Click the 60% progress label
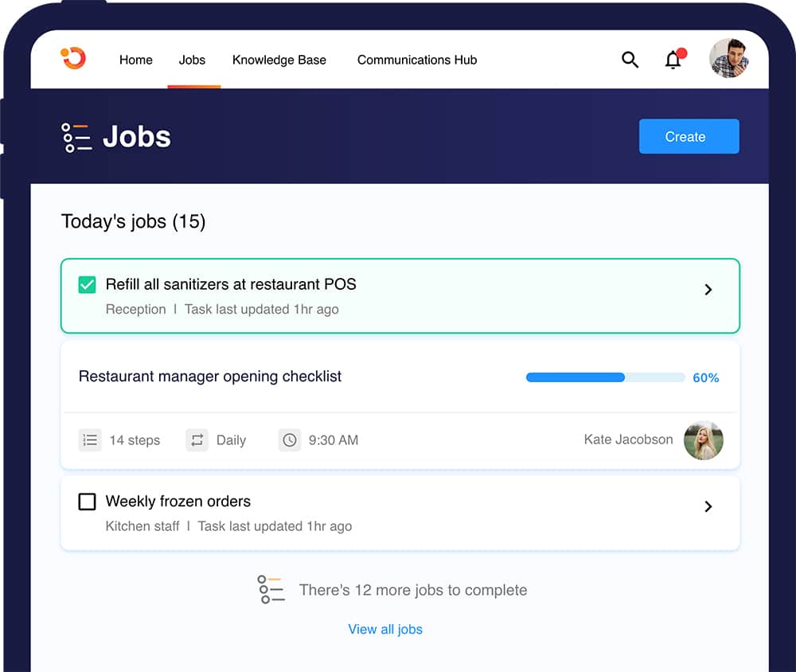Screen dimensions: 796x672 point(706,378)
